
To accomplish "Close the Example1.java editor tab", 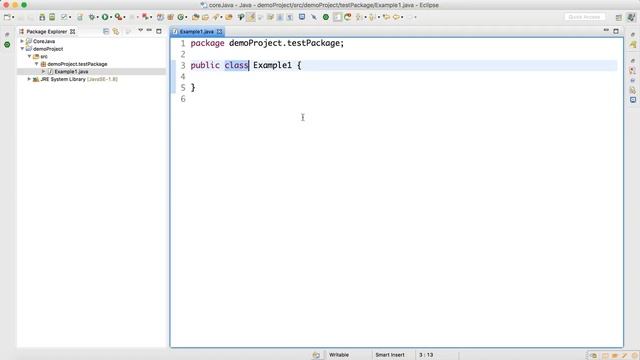I will (x=220, y=31).
